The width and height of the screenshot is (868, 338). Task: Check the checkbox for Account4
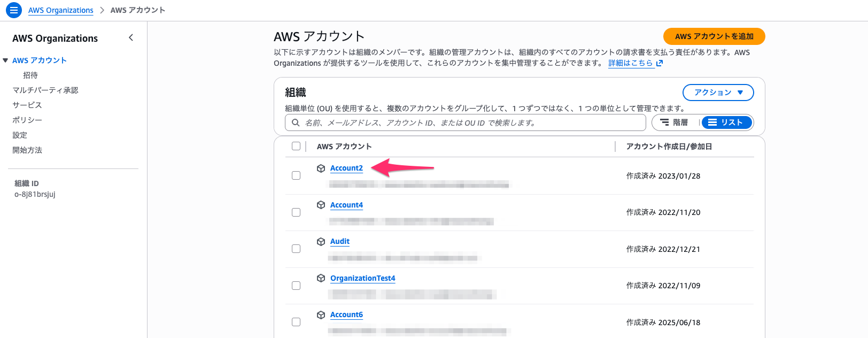296,212
